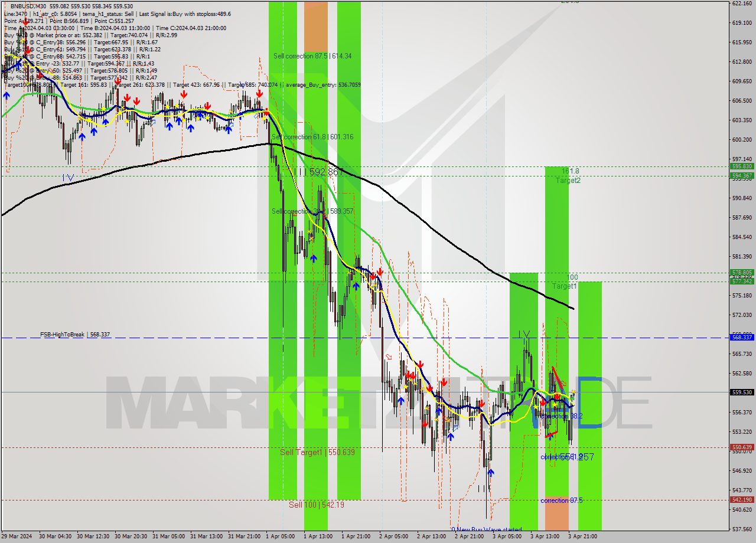756x543 pixels.
Task: Click the 546.920 price axis value
Action: (742, 470)
